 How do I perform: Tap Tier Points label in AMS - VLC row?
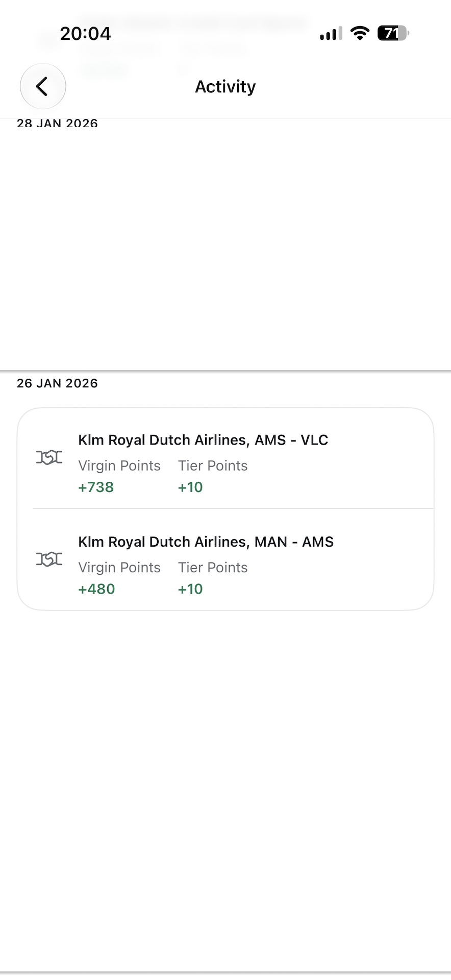click(x=213, y=465)
